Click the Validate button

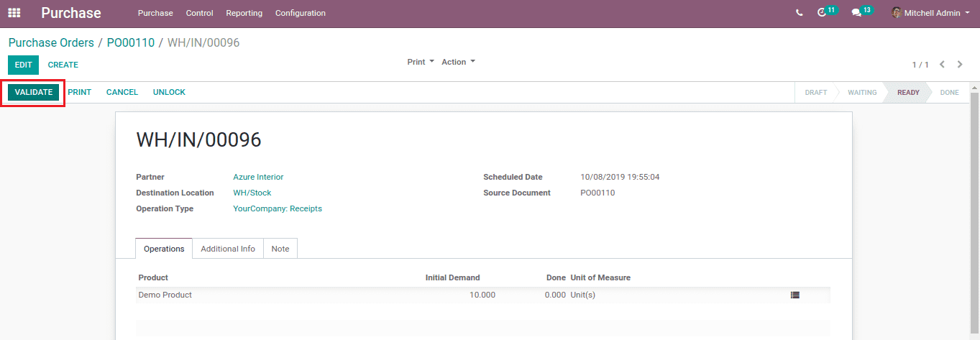[x=34, y=92]
